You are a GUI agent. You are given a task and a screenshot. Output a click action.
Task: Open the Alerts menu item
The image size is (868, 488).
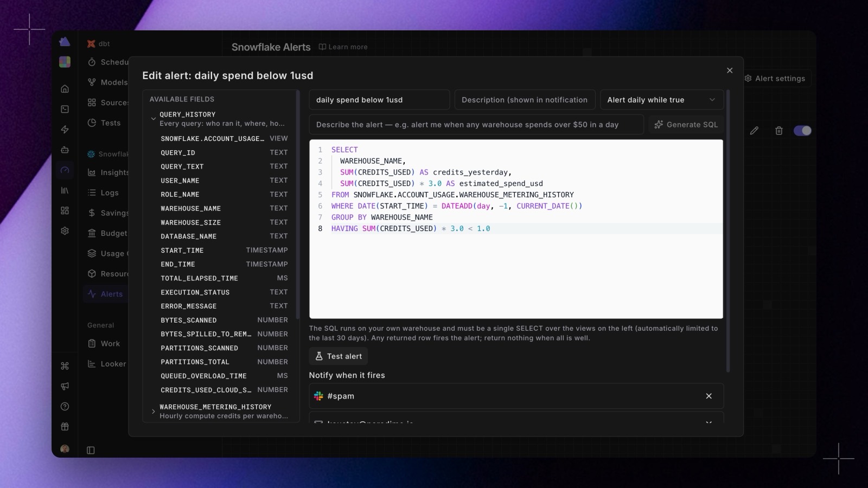click(106, 294)
